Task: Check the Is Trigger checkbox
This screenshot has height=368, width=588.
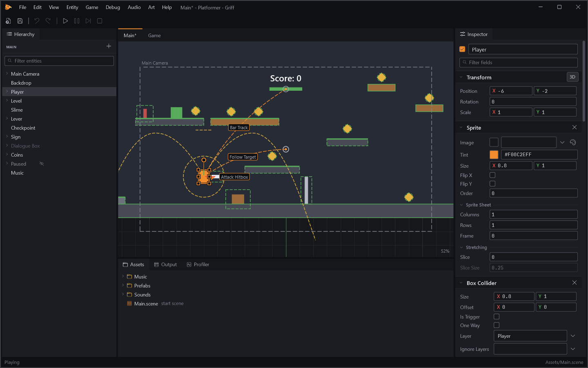Action: tap(497, 316)
